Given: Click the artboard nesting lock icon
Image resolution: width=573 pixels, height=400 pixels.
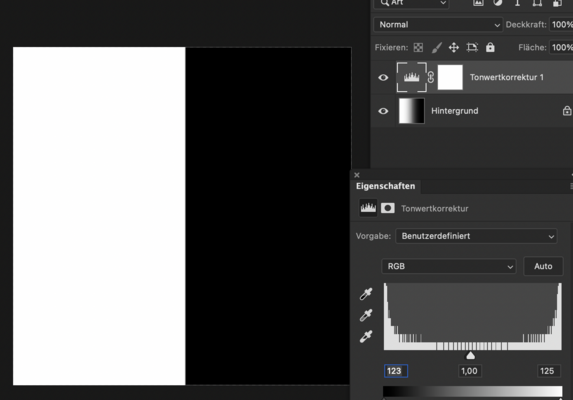Looking at the screenshot, I should click(x=472, y=47).
